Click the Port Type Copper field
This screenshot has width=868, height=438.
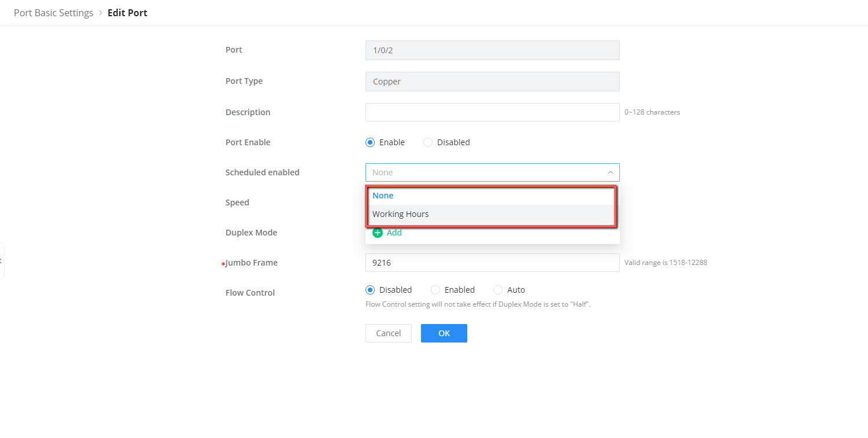click(x=492, y=82)
